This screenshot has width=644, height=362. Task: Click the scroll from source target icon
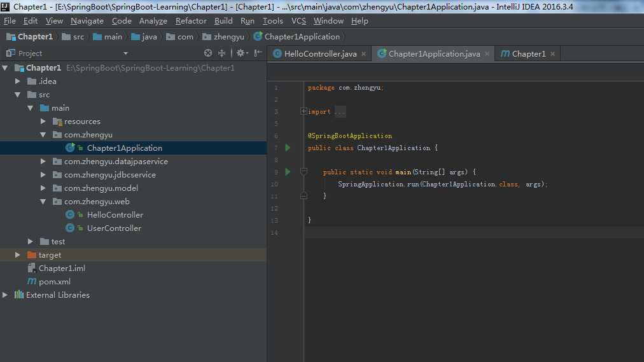click(x=208, y=53)
